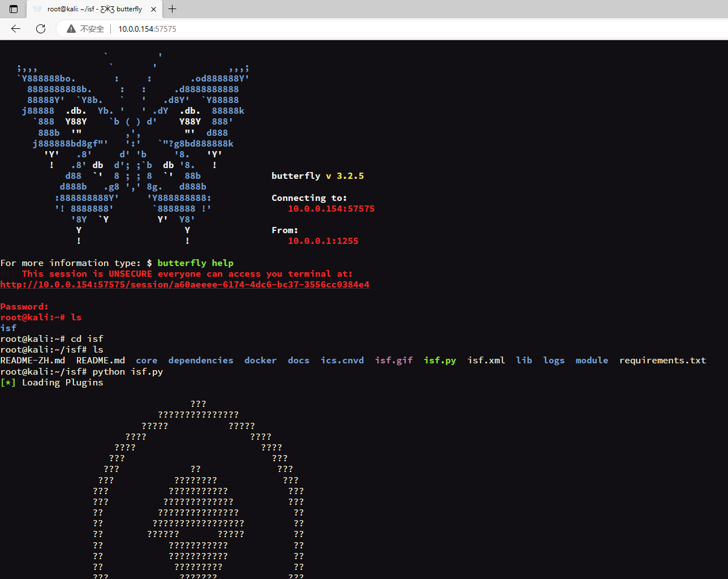Click the back navigation arrow

[x=15, y=29]
